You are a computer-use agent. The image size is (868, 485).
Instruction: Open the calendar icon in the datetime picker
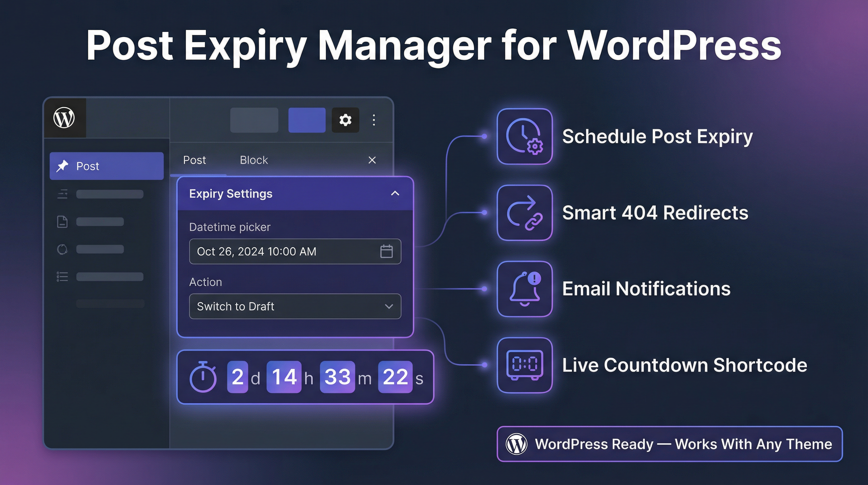pos(386,251)
